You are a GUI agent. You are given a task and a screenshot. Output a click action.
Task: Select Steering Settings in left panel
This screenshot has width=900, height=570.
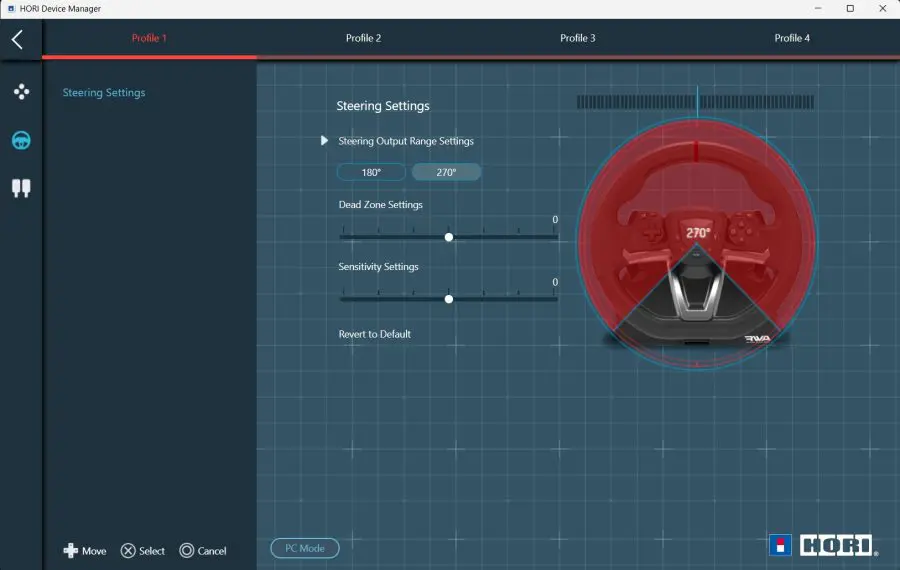[104, 92]
